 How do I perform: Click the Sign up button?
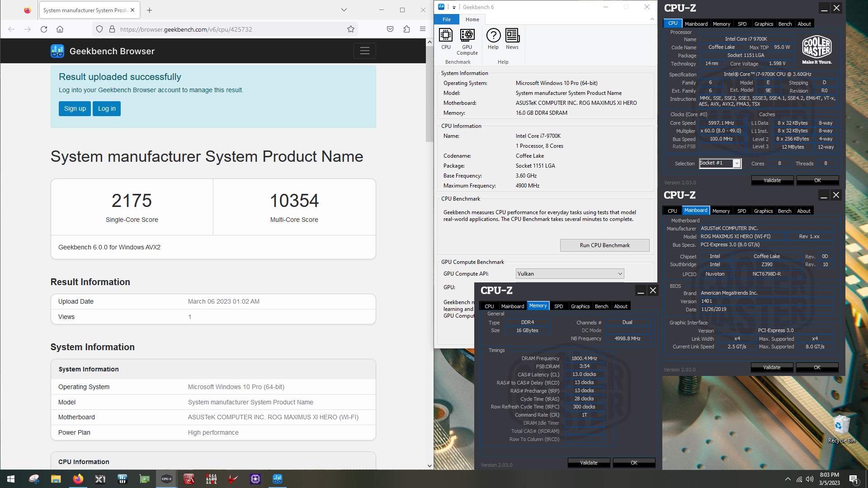click(x=75, y=108)
